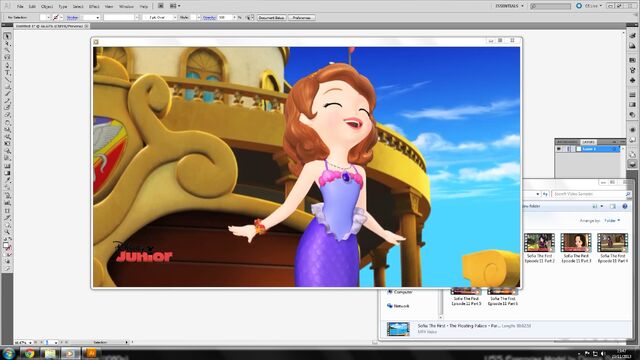Click the Illustrator help search field

coord(551,6)
